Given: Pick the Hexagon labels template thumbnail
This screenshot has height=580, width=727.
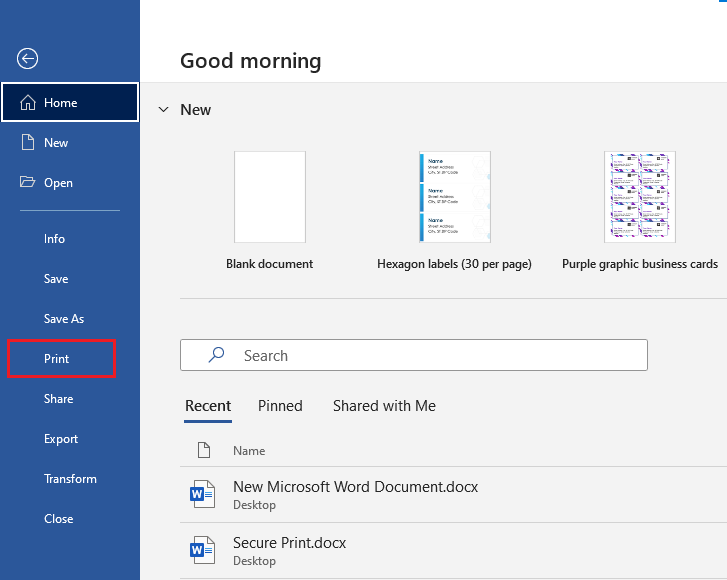Looking at the screenshot, I should (x=455, y=197).
